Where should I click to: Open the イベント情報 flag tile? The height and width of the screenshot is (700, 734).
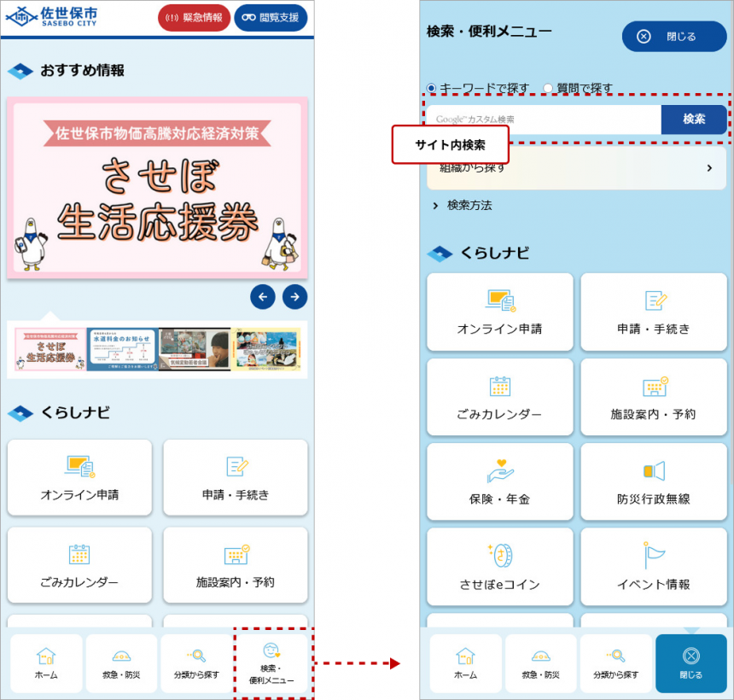[x=653, y=568]
